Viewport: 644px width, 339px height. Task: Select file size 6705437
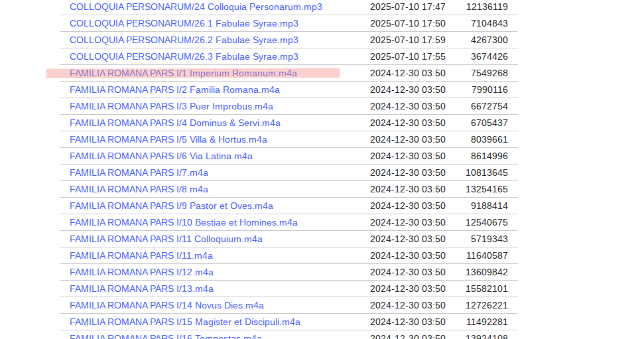[489, 123]
